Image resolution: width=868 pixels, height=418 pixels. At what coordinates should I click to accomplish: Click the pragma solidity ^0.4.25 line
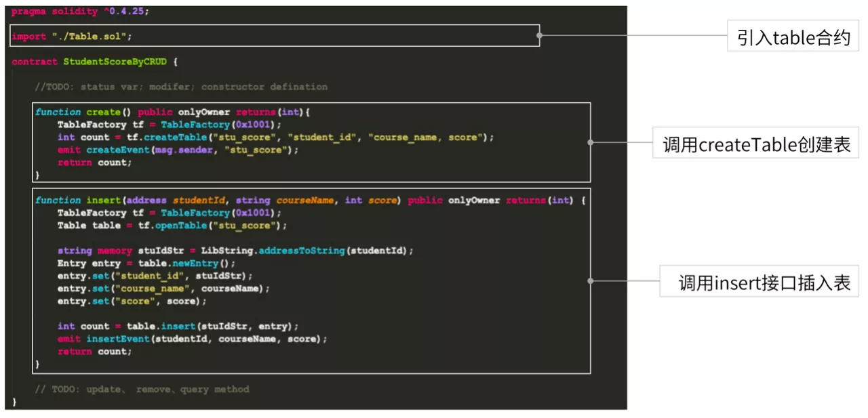point(81,12)
